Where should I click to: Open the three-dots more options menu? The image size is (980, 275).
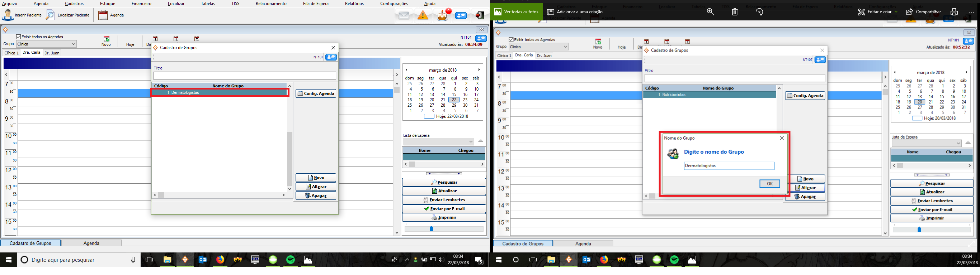pyautogui.click(x=971, y=12)
